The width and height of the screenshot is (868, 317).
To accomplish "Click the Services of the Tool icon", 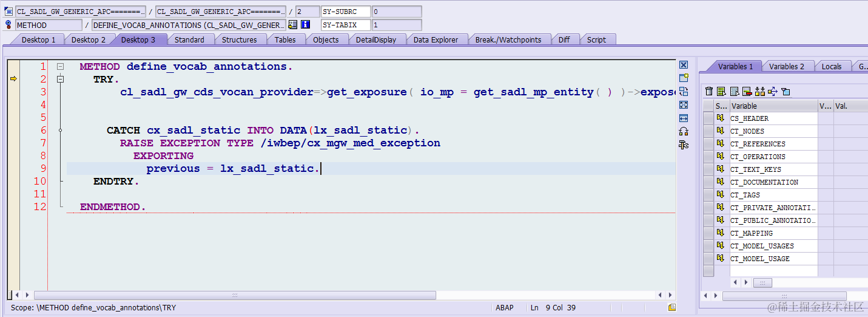I will 684,131.
